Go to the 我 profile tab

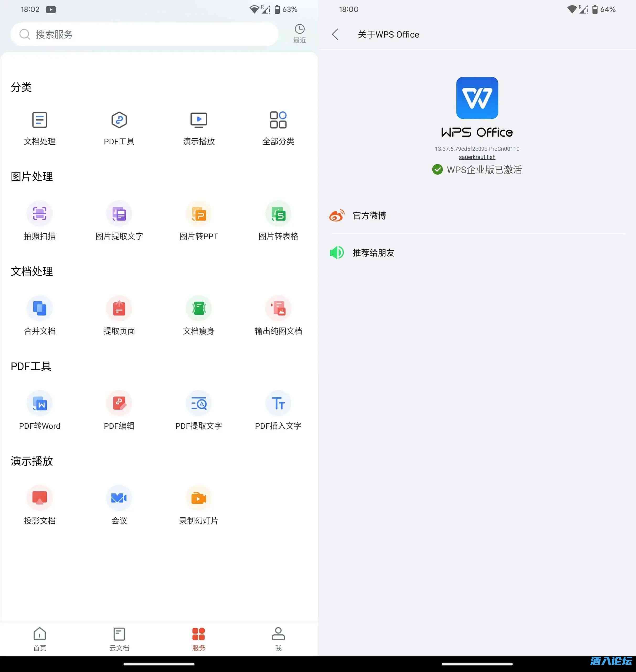click(x=278, y=639)
